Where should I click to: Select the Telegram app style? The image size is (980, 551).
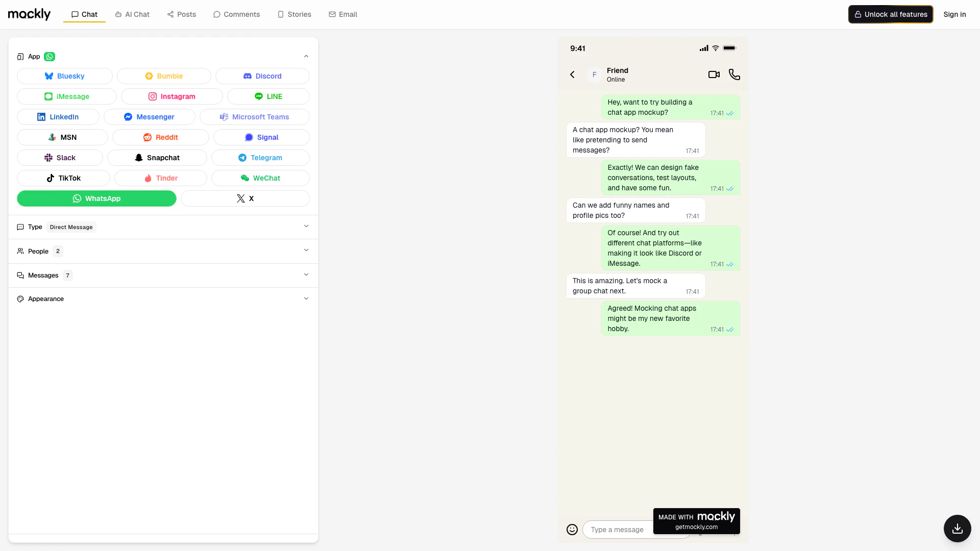[x=260, y=158]
